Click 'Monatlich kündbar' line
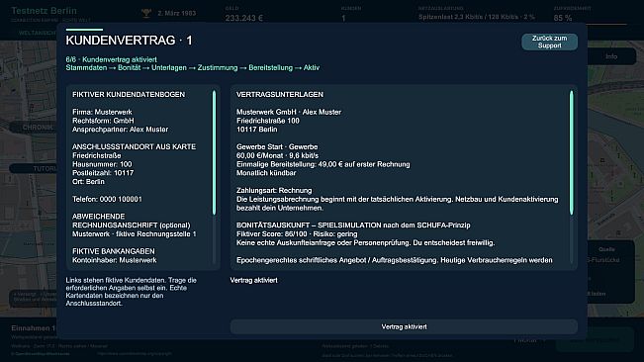The height and width of the screenshot is (362, 644). point(266,173)
